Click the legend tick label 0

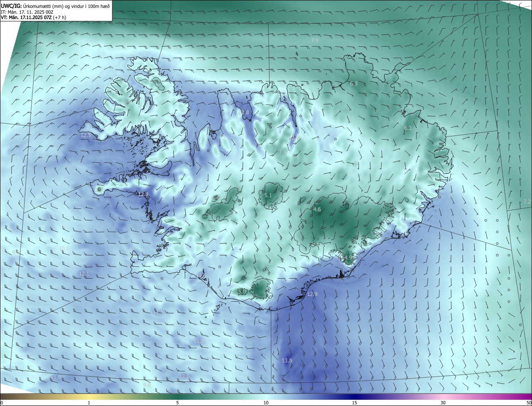click(x=2, y=403)
